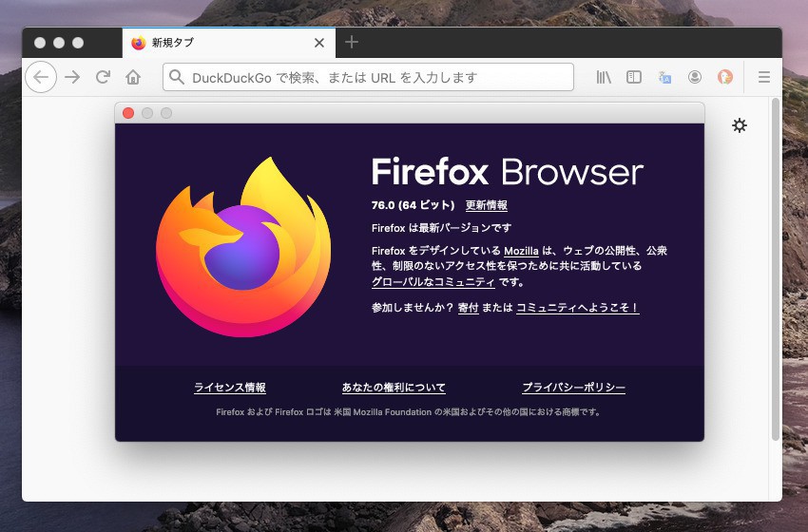This screenshot has width=808, height=532.
Task: Open the プライバシーポリシー link
Action: [573, 388]
